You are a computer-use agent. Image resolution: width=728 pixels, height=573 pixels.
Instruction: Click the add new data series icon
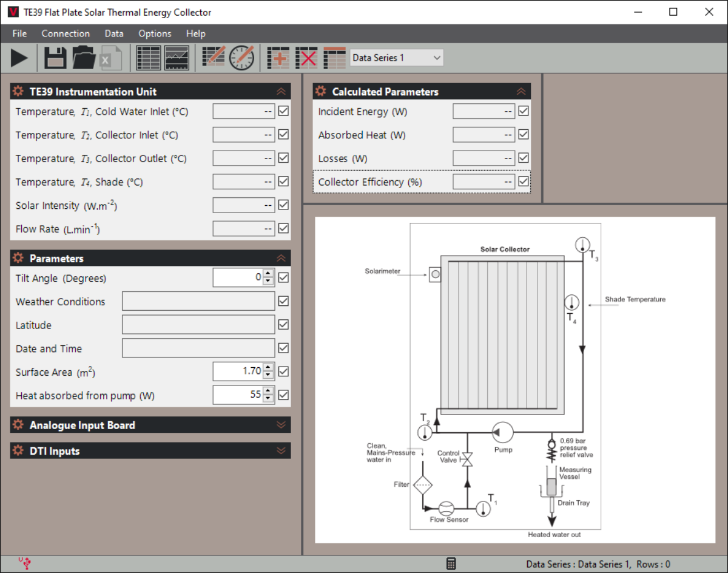pos(278,58)
